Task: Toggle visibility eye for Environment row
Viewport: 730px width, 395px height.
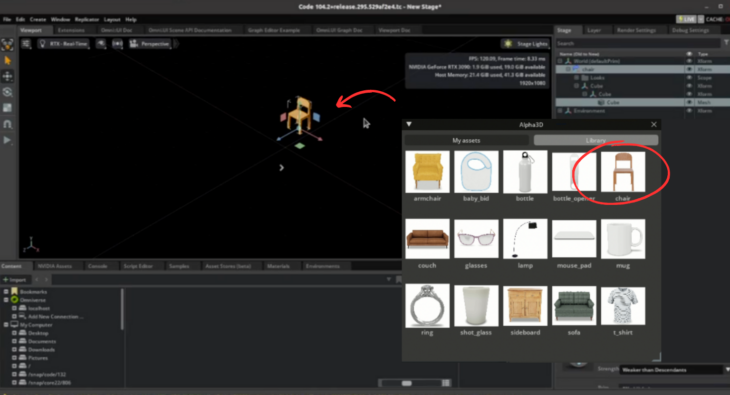Action: pos(689,110)
